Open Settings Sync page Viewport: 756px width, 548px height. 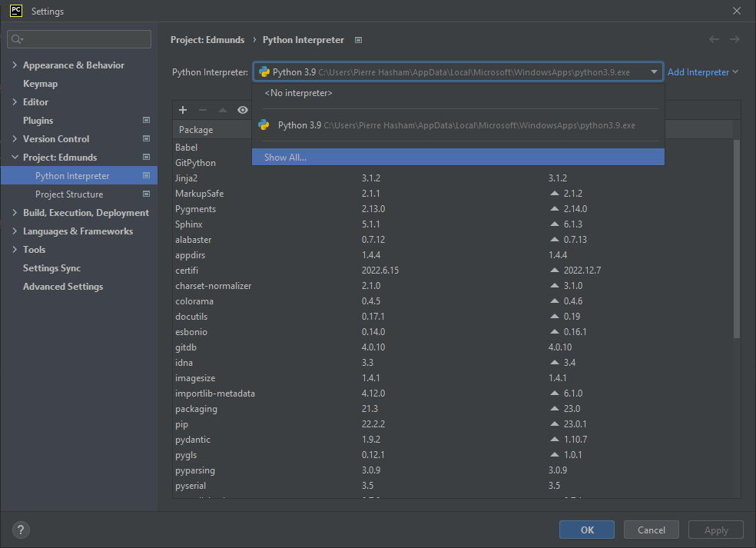[51, 268]
